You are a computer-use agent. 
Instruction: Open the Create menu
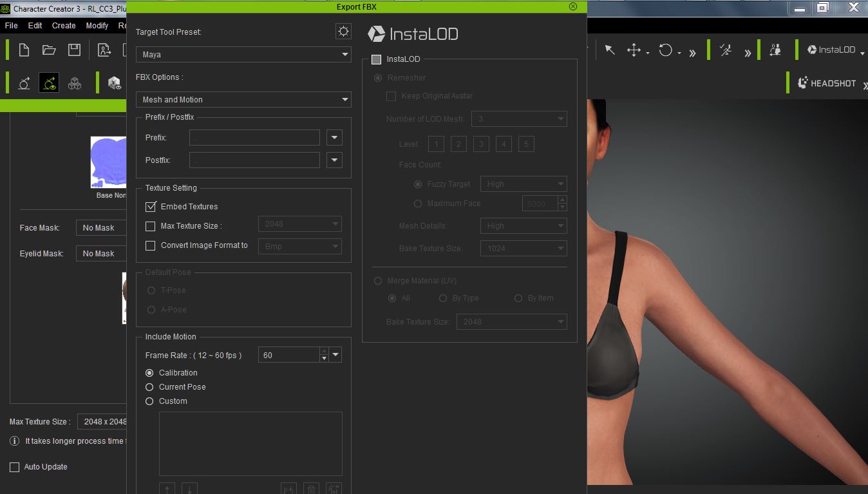point(64,26)
